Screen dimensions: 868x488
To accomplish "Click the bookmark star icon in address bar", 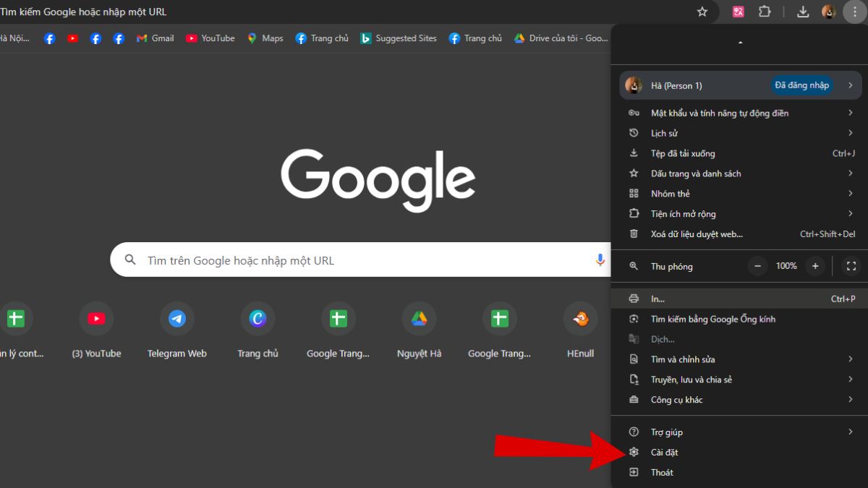I will [x=702, y=12].
